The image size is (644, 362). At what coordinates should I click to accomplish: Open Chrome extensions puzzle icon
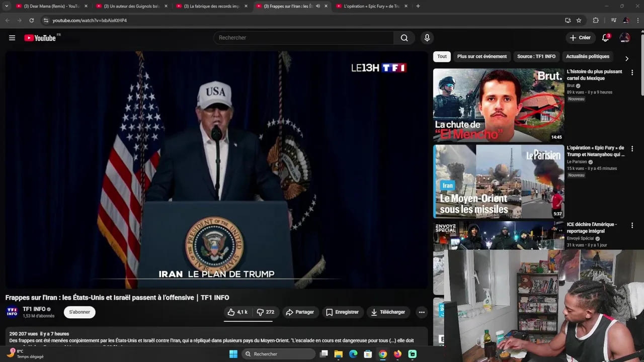[596, 20]
